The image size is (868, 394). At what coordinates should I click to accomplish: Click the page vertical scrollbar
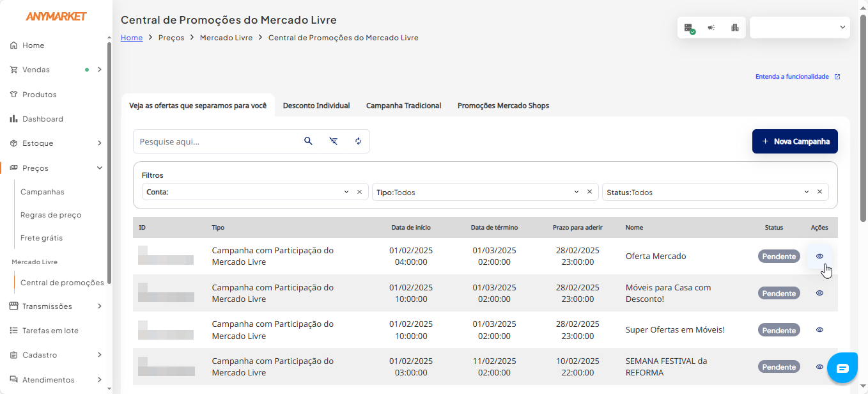863,118
